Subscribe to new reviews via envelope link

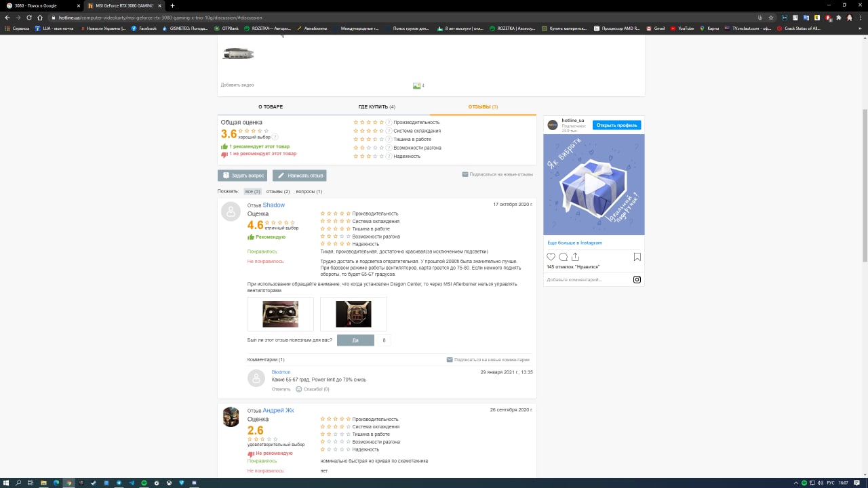pos(497,174)
